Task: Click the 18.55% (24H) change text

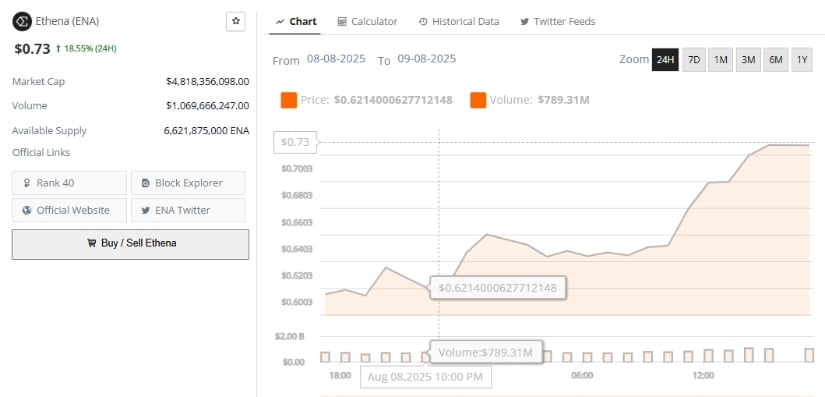Action: click(90, 48)
